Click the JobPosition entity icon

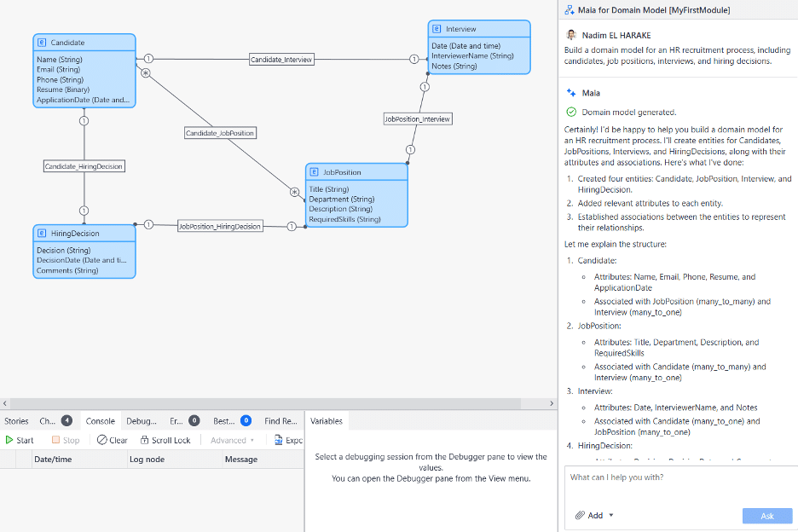click(x=314, y=172)
